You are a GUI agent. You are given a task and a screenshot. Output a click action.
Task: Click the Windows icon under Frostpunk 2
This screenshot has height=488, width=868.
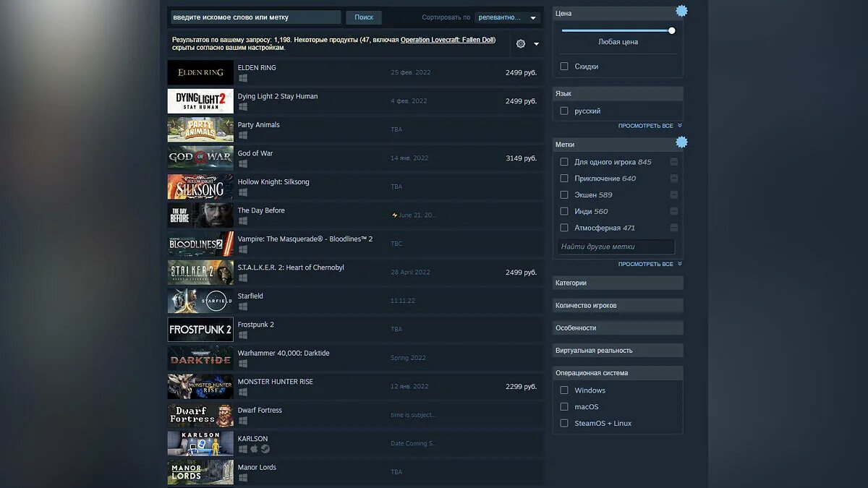pyautogui.click(x=243, y=335)
